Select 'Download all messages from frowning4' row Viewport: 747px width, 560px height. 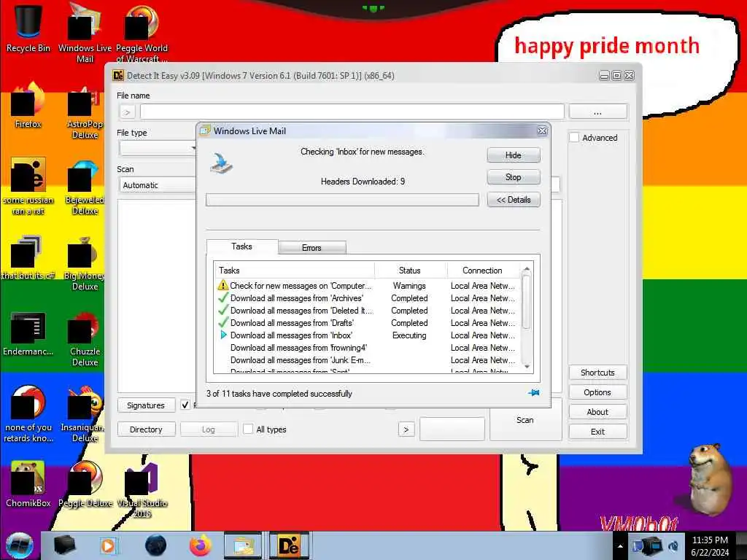pyautogui.click(x=367, y=348)
